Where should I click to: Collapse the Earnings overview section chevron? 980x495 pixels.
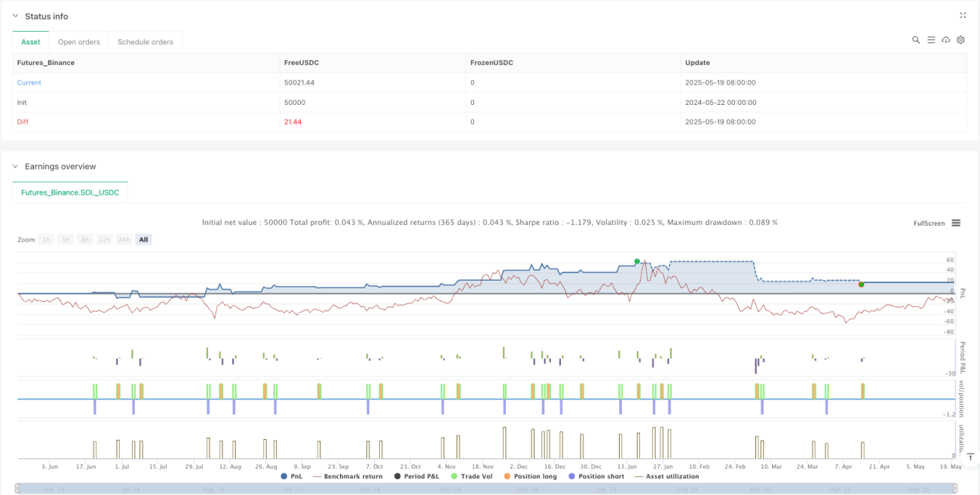coord(15,166)
